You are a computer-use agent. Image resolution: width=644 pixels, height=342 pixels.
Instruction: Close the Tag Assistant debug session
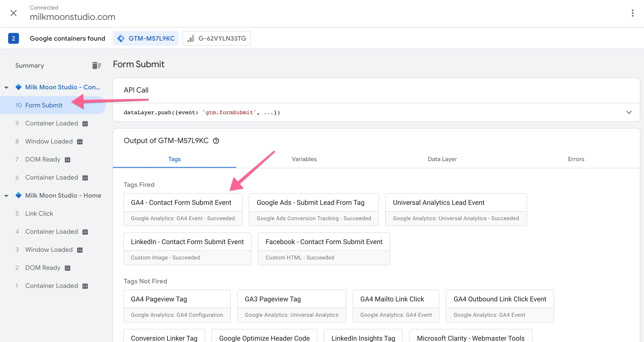14,13
